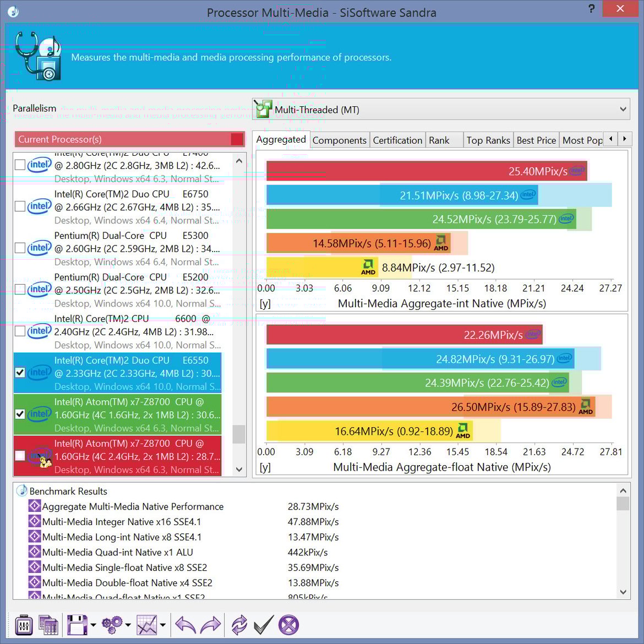
Task: Open the chart icon's dropdown arrow
Action: [163, 625]
